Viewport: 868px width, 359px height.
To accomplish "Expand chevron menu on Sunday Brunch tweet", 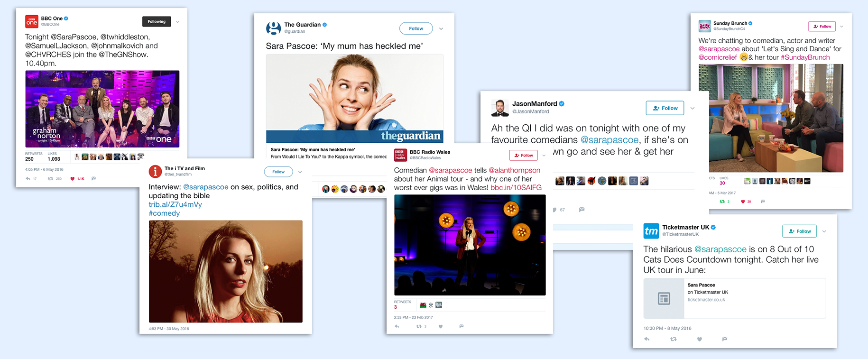I will 842,27.
